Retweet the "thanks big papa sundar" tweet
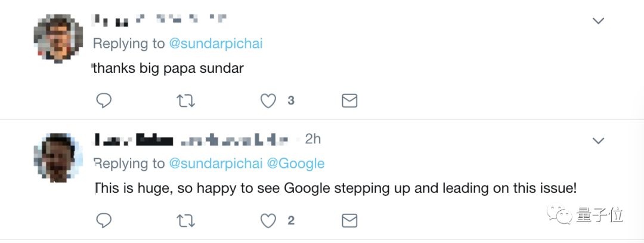 [187, 101]
